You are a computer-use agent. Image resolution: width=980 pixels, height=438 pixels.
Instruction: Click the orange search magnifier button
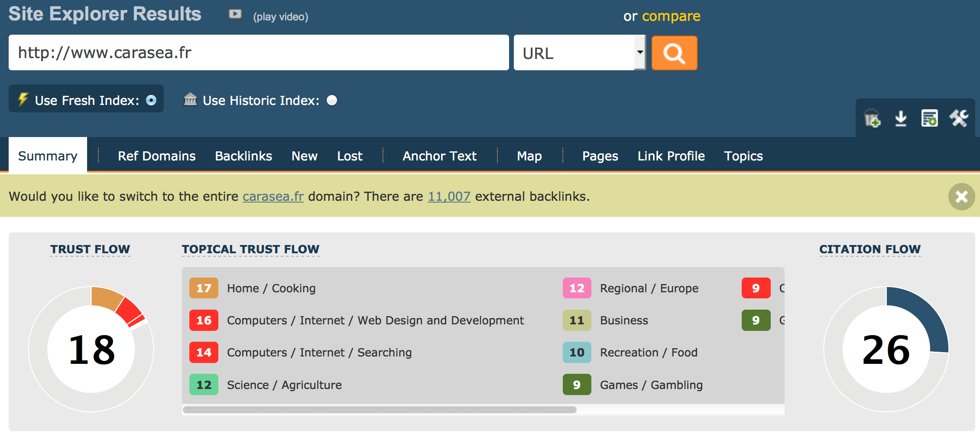[x=675, y=53]
